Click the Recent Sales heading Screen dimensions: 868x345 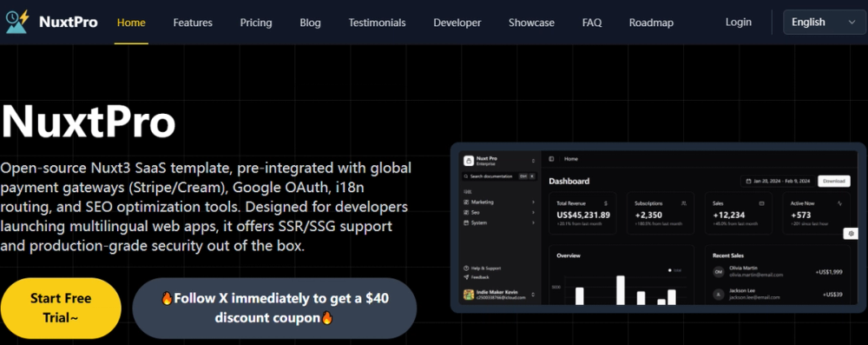pyautogui.click(x=728, y=255)
